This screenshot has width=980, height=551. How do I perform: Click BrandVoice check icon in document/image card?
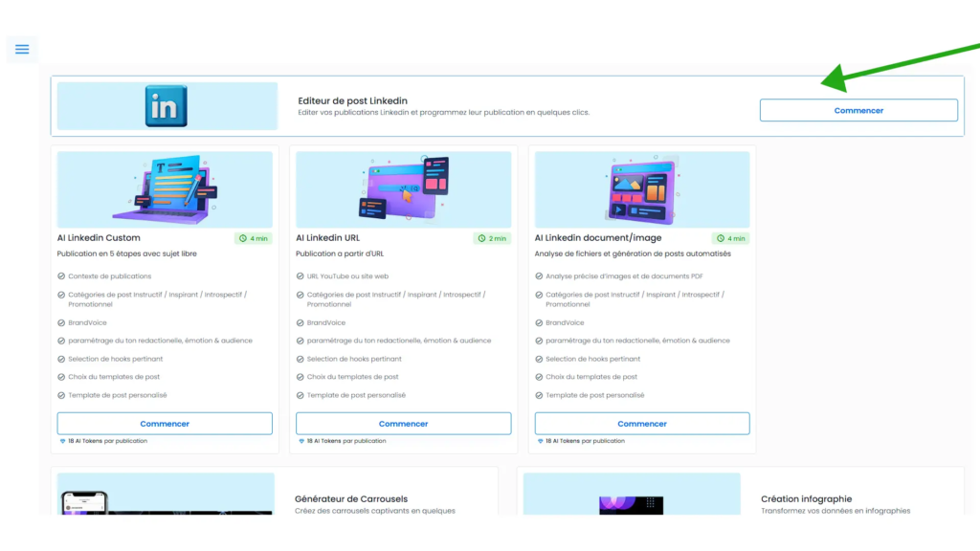click(x=539, y=323)
